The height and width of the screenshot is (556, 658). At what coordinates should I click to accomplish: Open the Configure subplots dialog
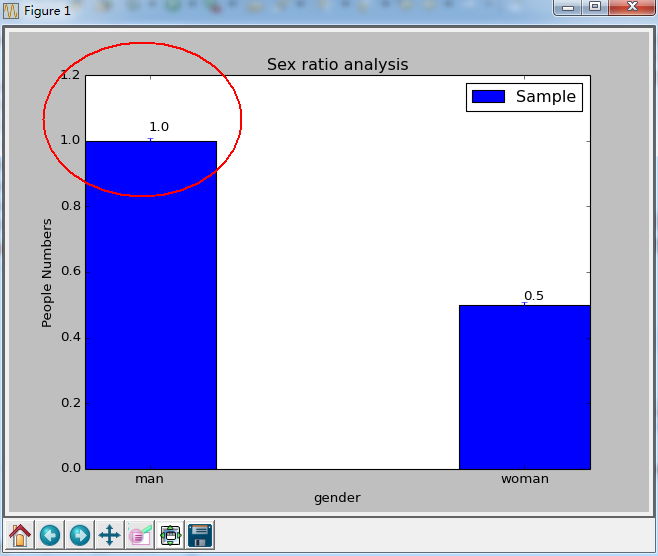[x=170, y=535]
